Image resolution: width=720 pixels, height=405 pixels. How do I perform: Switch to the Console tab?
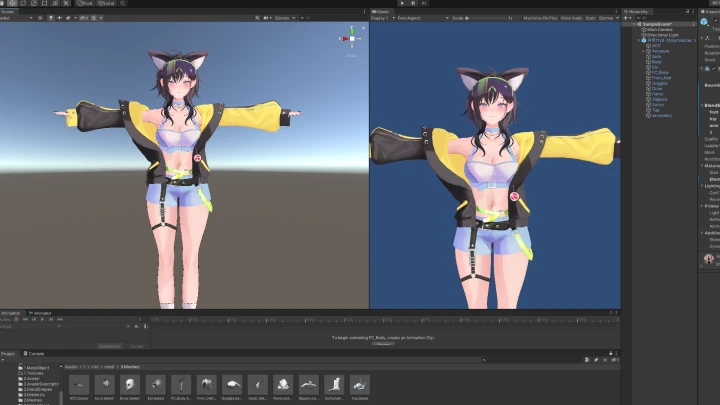34,354
